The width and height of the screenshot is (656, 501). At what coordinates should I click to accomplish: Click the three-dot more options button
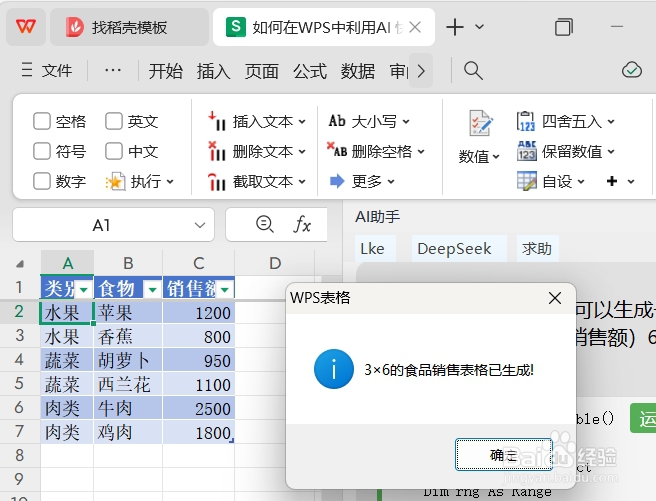pyautogui.click(x=113, y=70)
